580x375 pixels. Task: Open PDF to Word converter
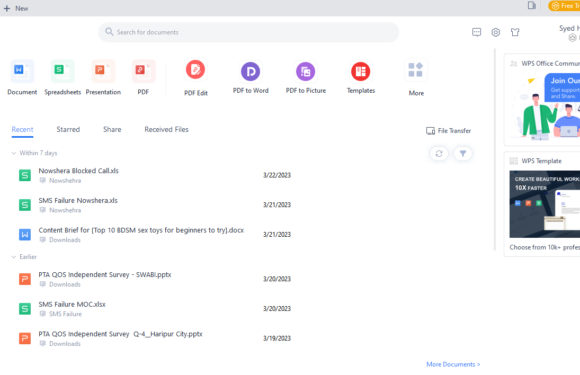click(250, 77)
